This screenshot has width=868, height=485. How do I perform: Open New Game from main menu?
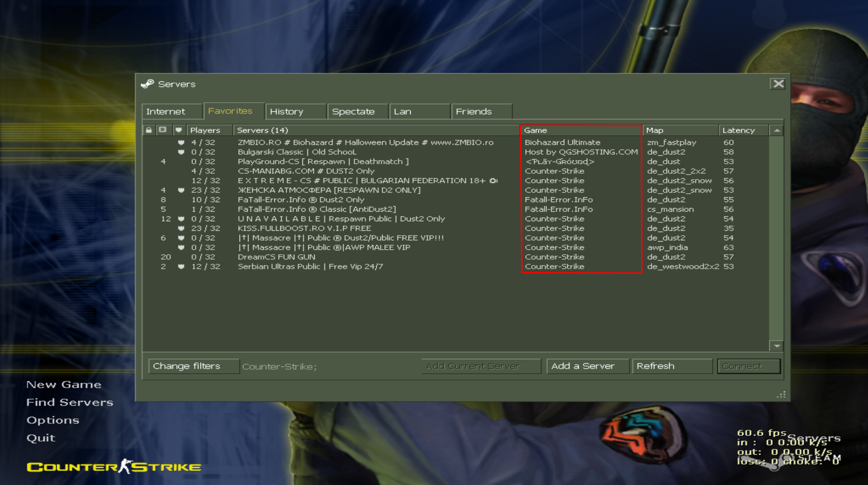[64, 385]
